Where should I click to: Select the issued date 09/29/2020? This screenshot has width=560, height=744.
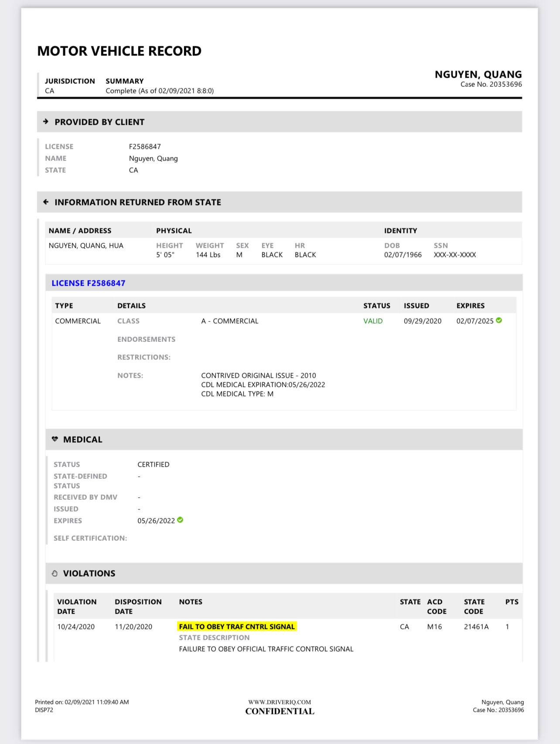pyautogui.click(x=423, y=321)
